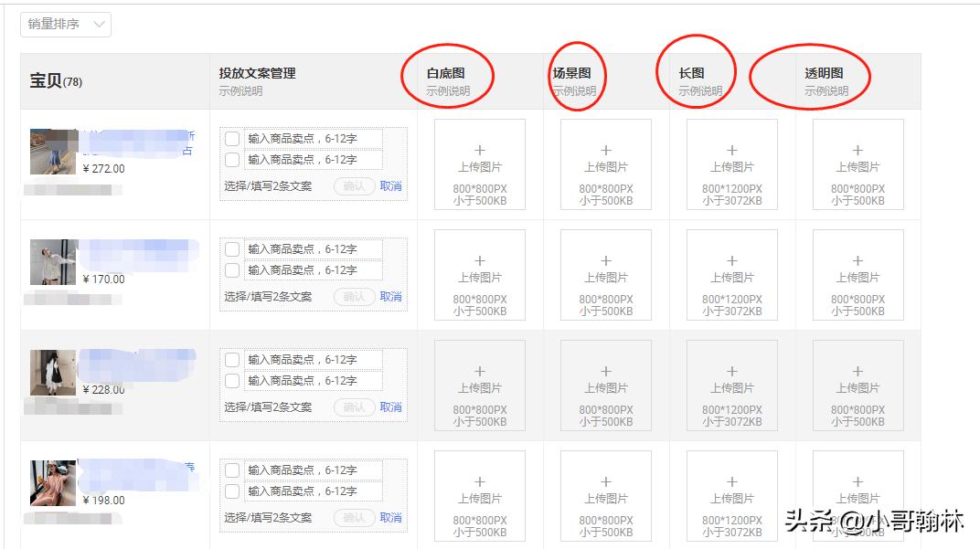Upload a 透明图 for the ¥228.00 product
Screen dimensions: 980x549
pos(857,385)
